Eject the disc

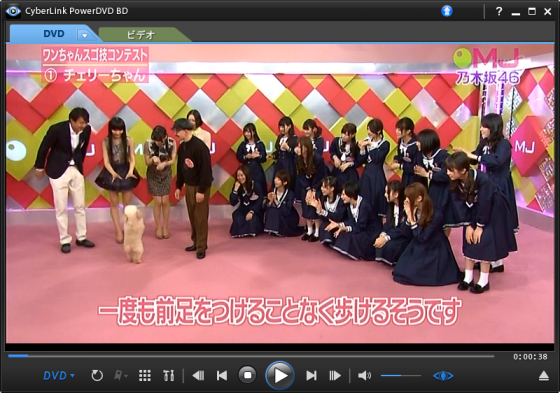tap(544, 375)
